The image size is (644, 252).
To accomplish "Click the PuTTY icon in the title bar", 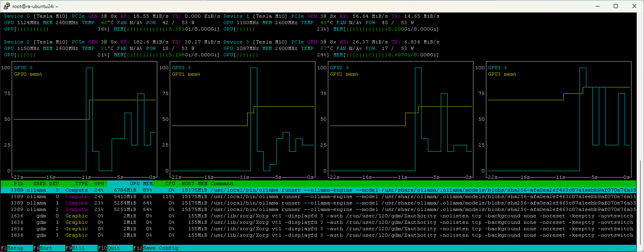I will coord(6,6).
